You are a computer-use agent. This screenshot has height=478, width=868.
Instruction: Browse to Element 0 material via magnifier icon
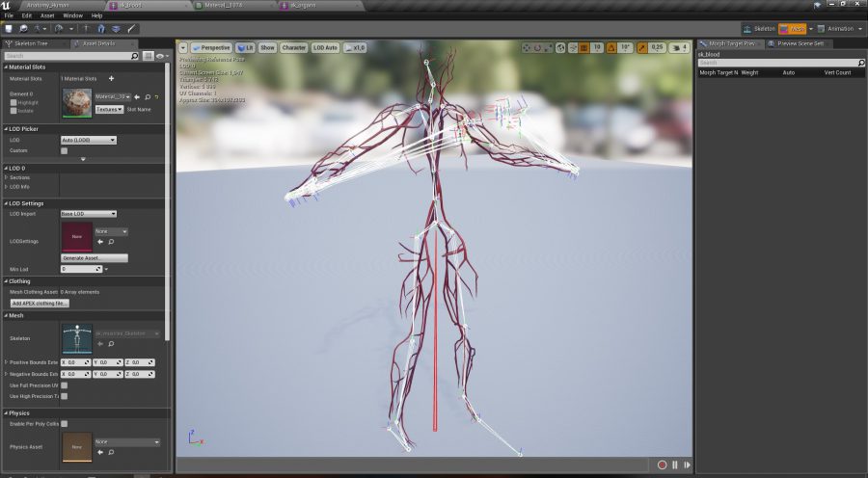click(148, 96)
